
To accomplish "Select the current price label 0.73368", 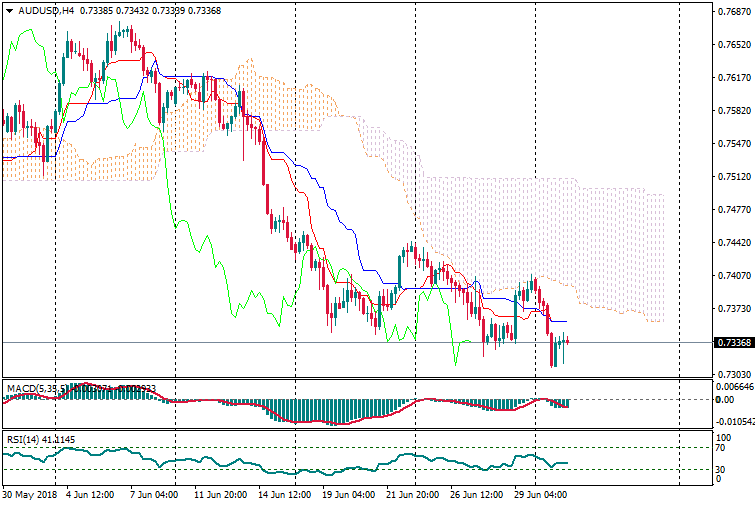I will [x=734, y=342].
